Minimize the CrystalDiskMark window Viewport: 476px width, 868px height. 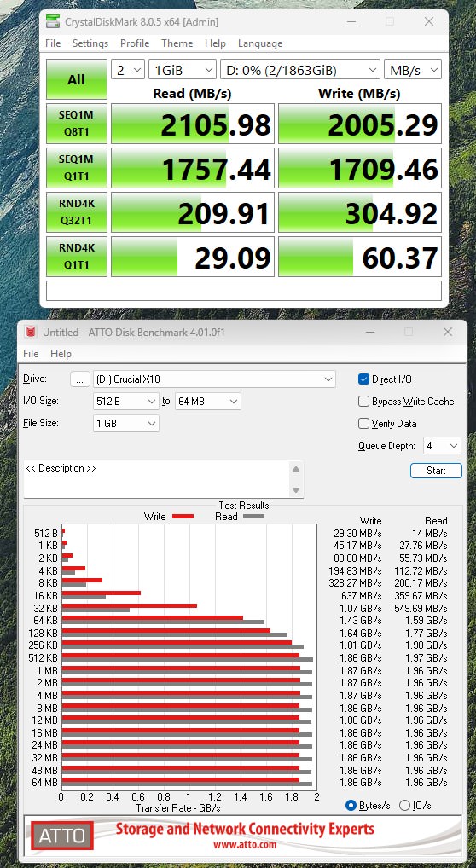coord(351,21)
